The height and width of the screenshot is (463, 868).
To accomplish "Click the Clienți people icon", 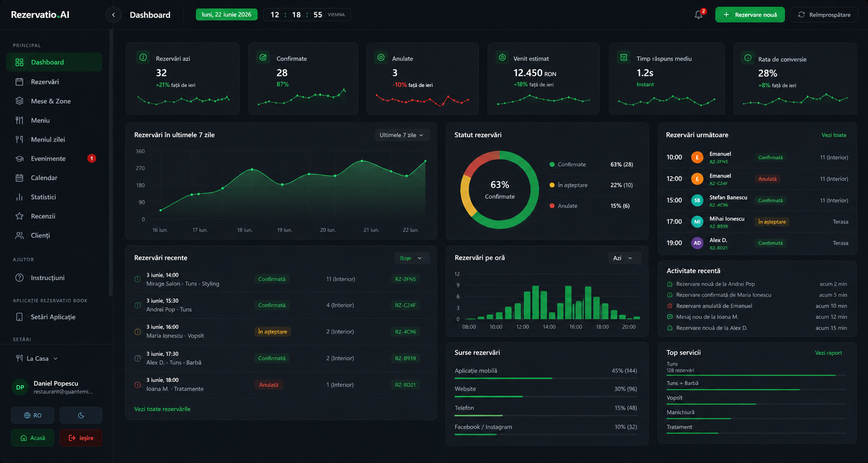I will coord(19,235).
